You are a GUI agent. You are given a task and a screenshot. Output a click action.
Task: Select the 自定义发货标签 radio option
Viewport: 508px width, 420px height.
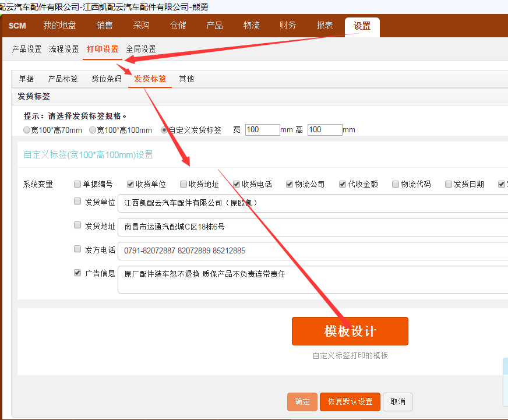click(164, 130)
